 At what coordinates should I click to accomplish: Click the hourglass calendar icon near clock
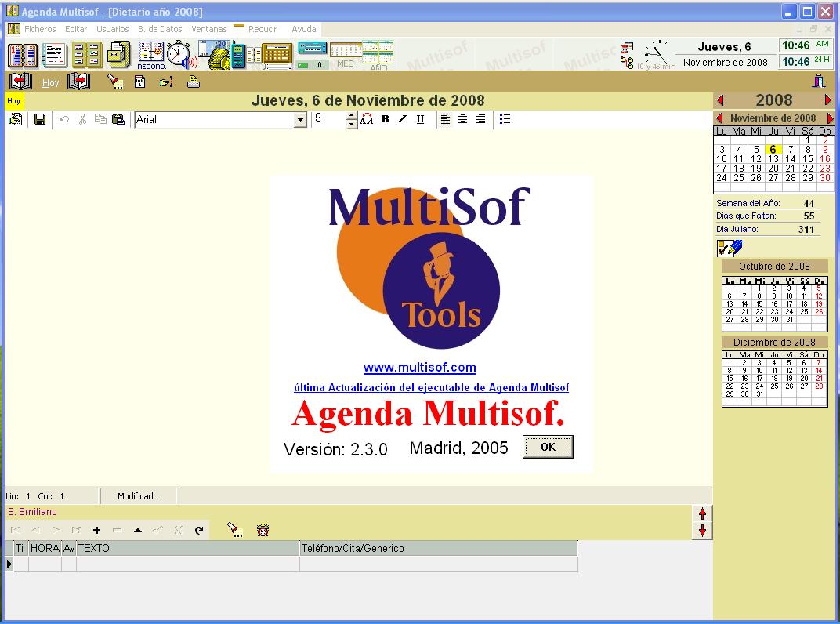[x=628, y=49]
